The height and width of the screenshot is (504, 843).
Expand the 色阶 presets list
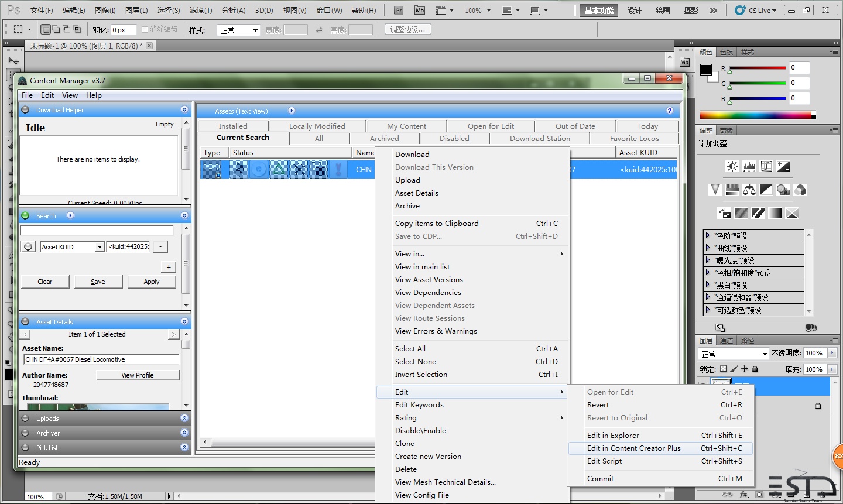[x=708, y=235]
